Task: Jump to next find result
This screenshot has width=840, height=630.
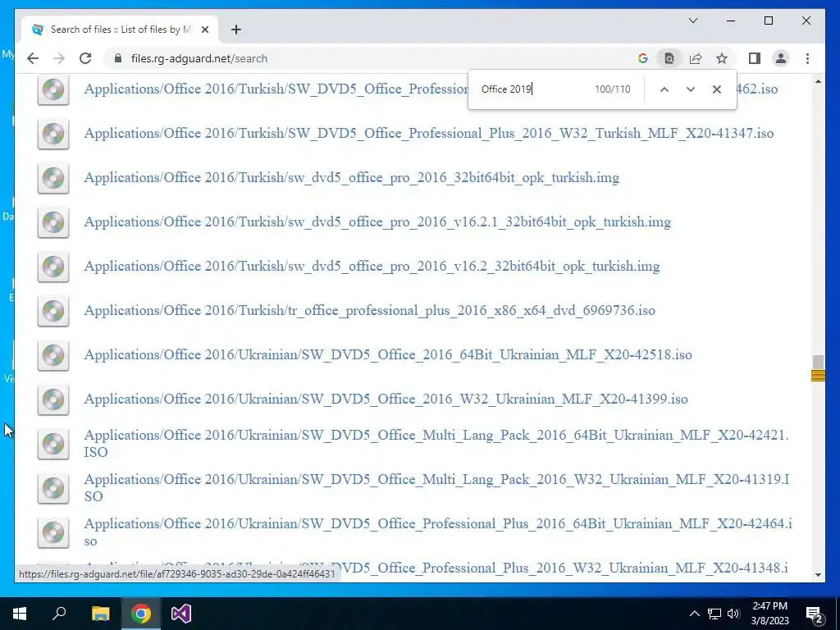Action: coord(691,89)
